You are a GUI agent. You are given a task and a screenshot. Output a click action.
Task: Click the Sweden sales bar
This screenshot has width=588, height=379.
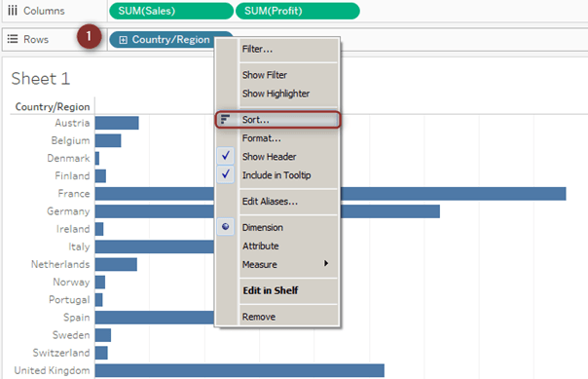click(x=103, y=335)
